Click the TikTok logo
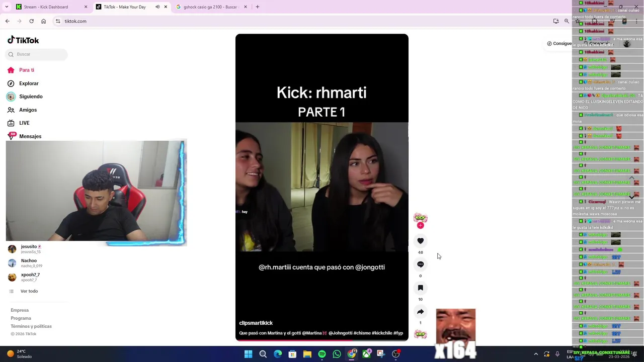The image size is (644, 362). (23, 40)
